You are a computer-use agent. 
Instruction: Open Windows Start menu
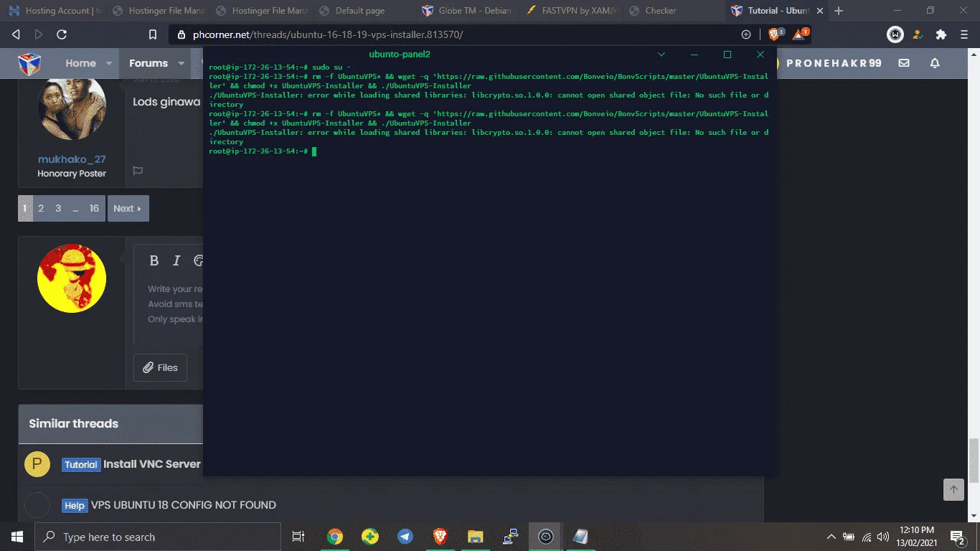coord(17,537)
